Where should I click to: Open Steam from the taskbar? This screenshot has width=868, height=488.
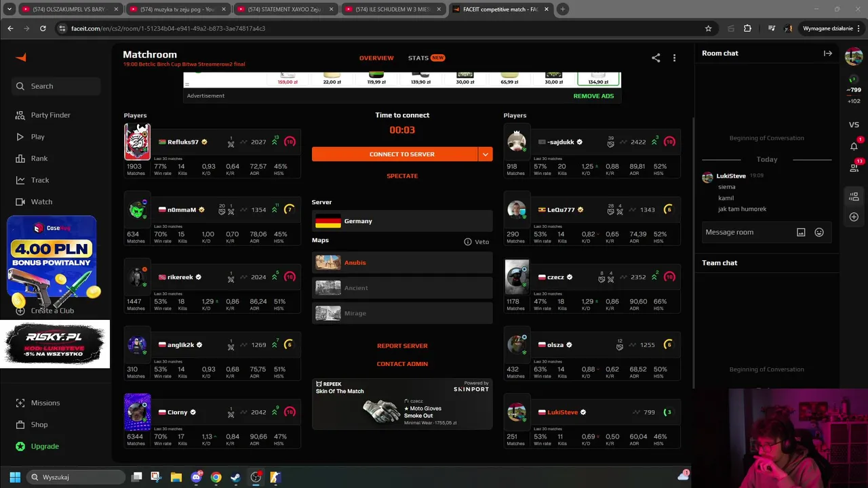[x=235, y=477]
